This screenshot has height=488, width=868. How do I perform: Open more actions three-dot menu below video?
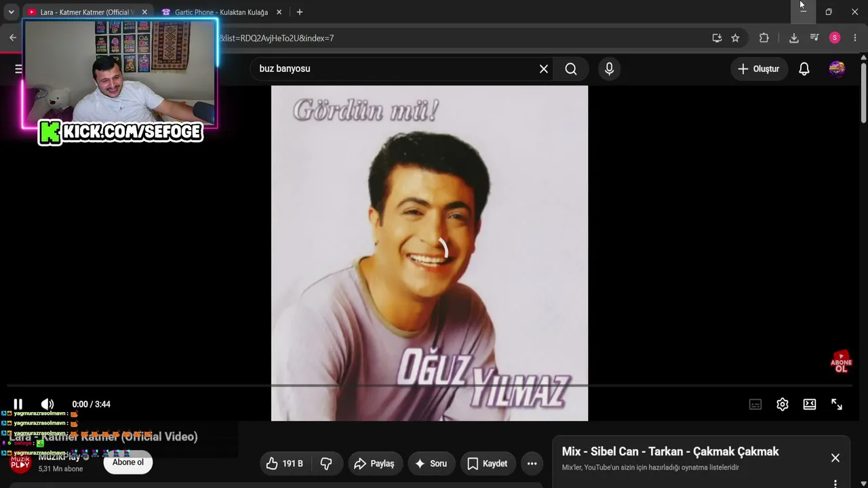point(532,464)
